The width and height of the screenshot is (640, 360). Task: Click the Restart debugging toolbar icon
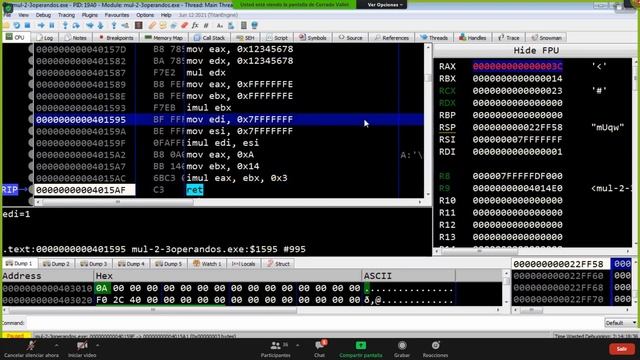[x=16, y=25]
